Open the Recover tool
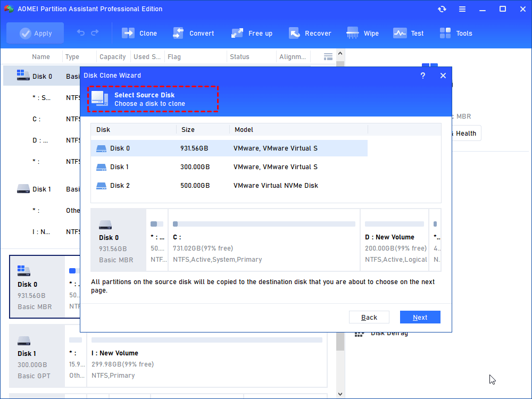532x399 pixels. [294, 33]
